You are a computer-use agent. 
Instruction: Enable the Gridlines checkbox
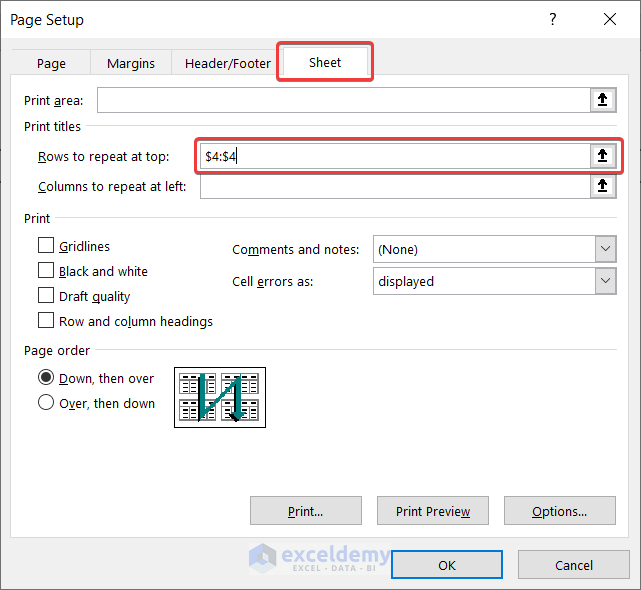46,245
